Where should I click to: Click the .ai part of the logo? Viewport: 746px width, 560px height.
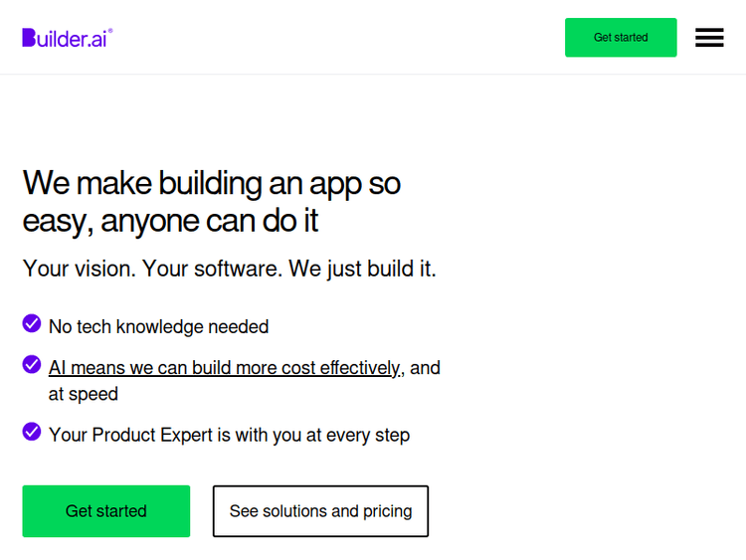pos(95,39)
